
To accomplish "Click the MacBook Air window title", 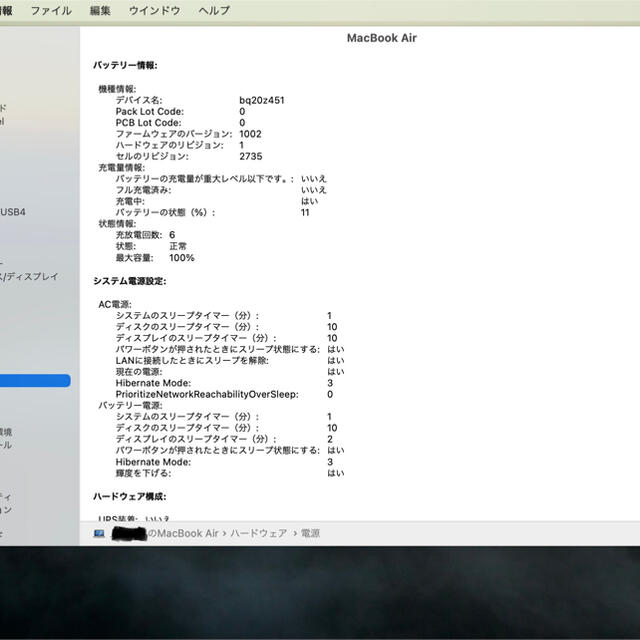I will [x=382, y=38].
